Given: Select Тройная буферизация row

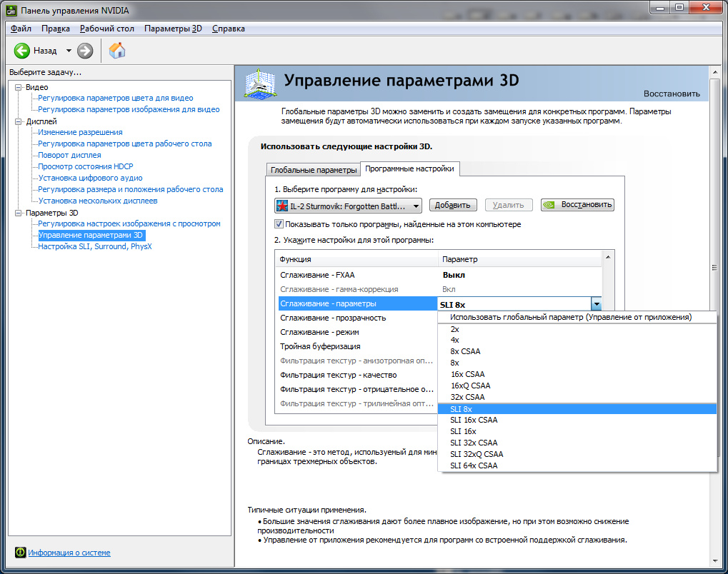Looking at the screenshot, I should [357, 346].
